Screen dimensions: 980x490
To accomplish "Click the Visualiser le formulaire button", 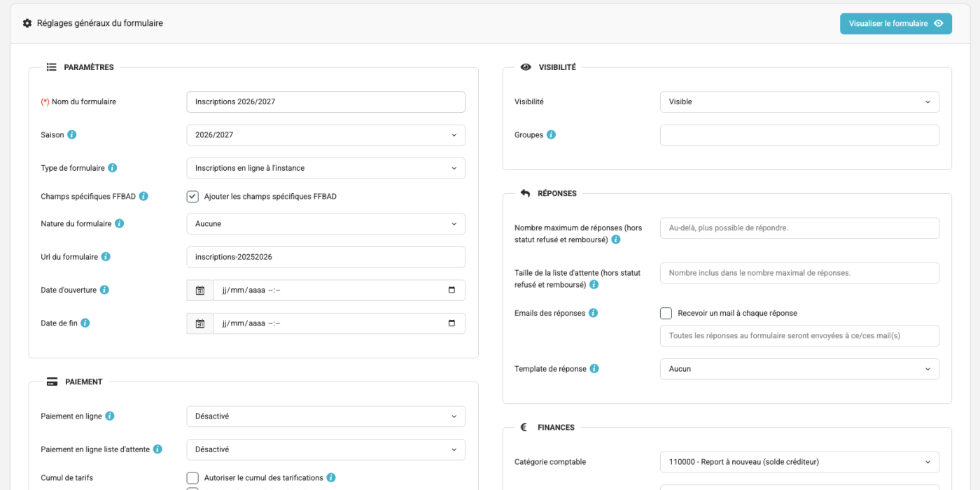I will (896, 23).
